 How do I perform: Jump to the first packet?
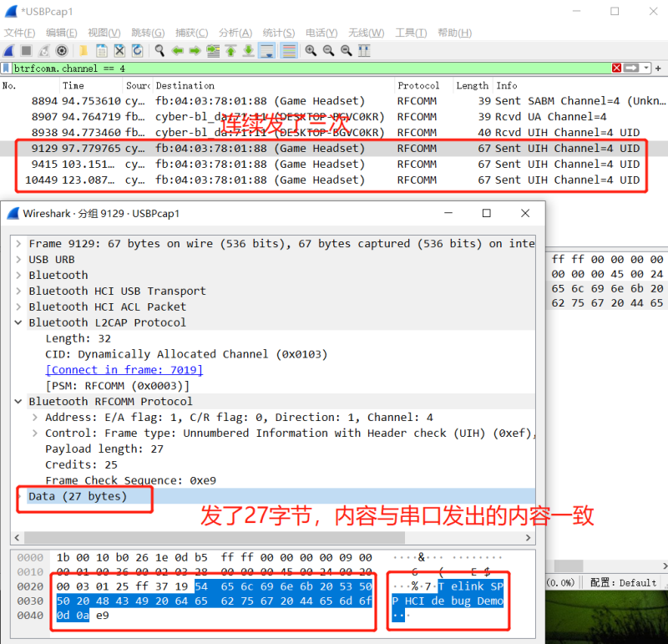(230, 51)
